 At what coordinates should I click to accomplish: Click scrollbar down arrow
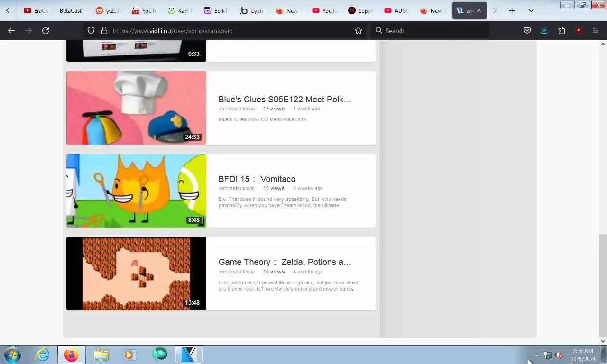pos(603,341)
